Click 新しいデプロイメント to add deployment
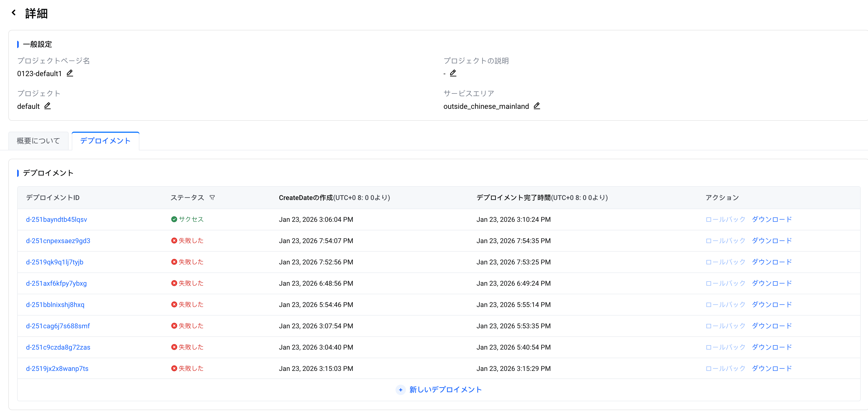This screenshot has width=868, height=414. [x=445, y=390]
